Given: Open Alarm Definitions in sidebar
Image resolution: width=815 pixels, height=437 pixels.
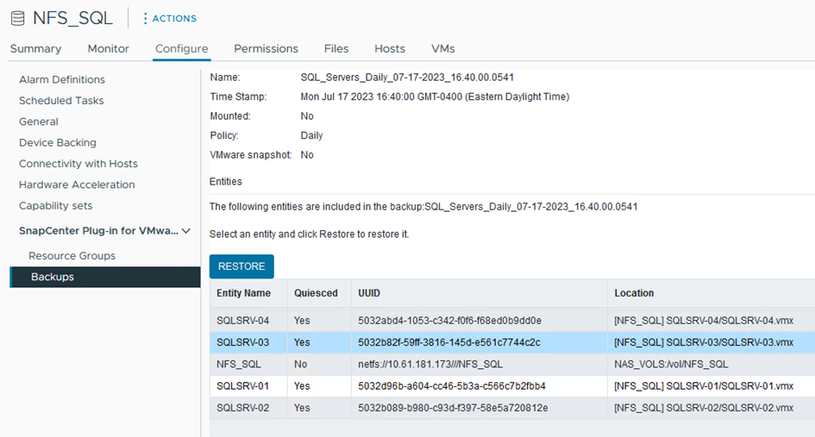Looking at the screenshot, I should click(76, 79).
